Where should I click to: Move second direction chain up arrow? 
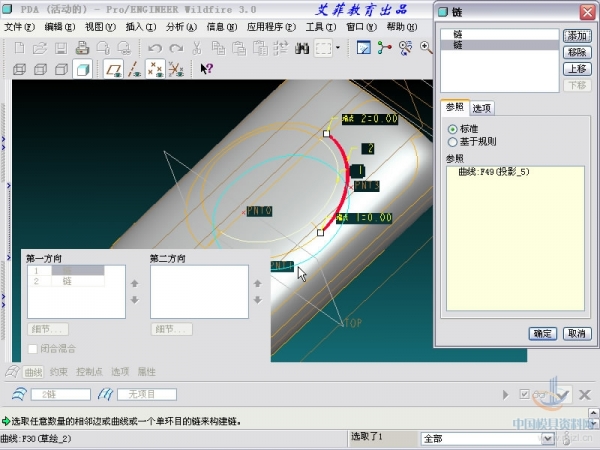pos(258,284)
